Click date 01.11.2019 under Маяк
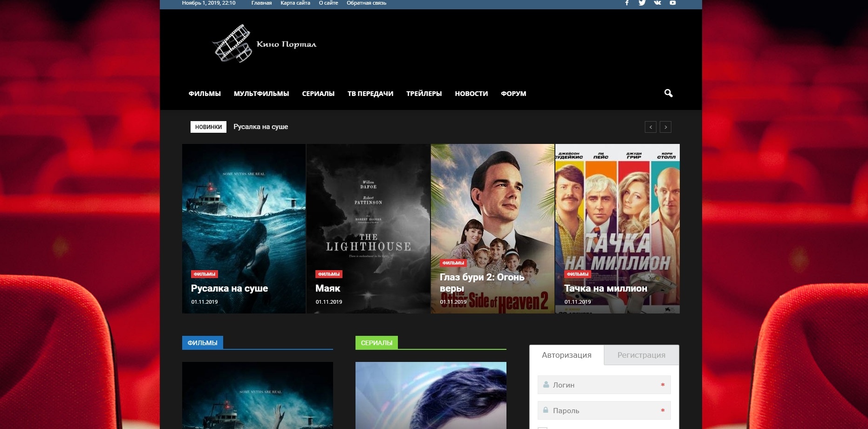 tap(329, 302)
